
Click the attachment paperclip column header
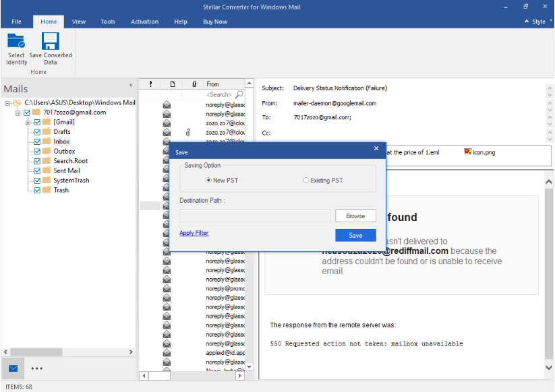[x=194, y=84]
